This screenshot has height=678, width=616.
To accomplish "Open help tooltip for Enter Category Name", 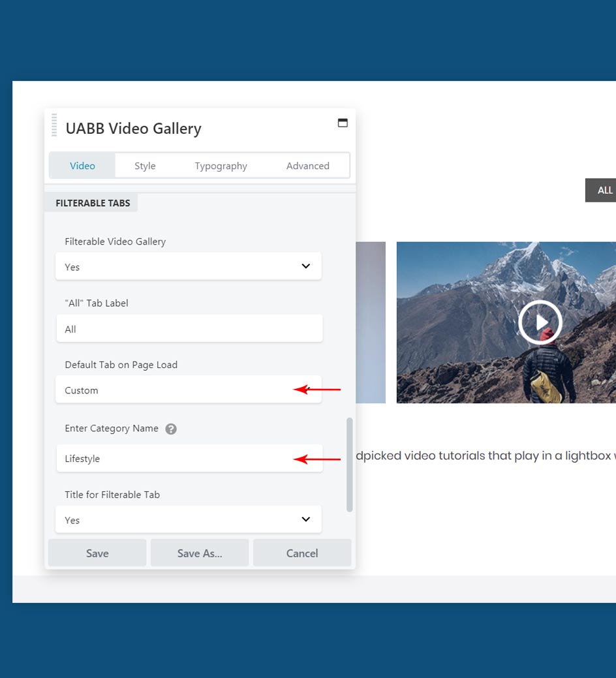I will 171,429.
